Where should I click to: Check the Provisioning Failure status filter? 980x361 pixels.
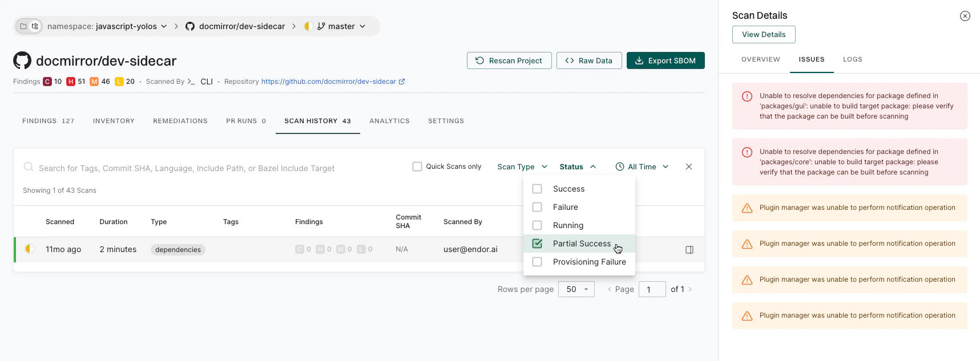[537, 262]
